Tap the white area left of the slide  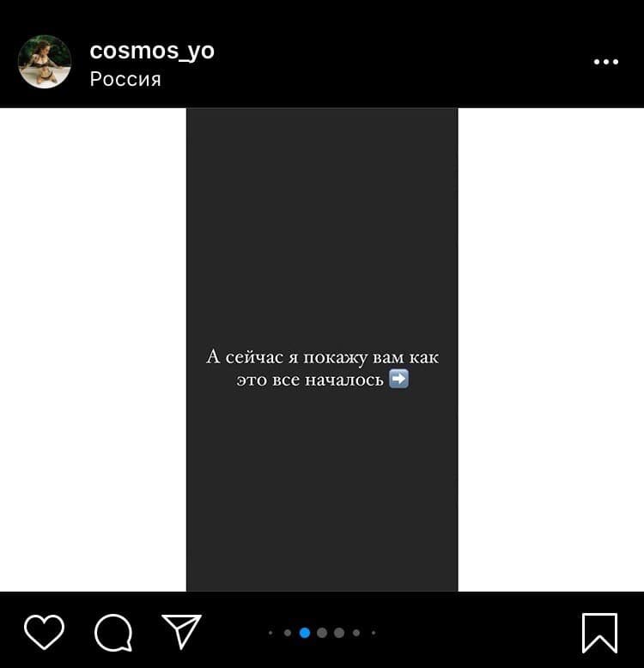coord(94,349)
